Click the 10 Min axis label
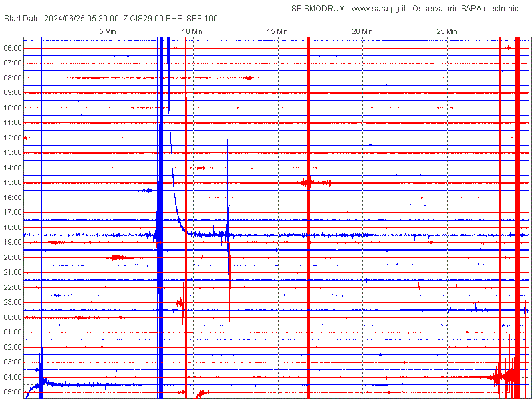Screen dimensions: 532x399 tap(192, 31)
